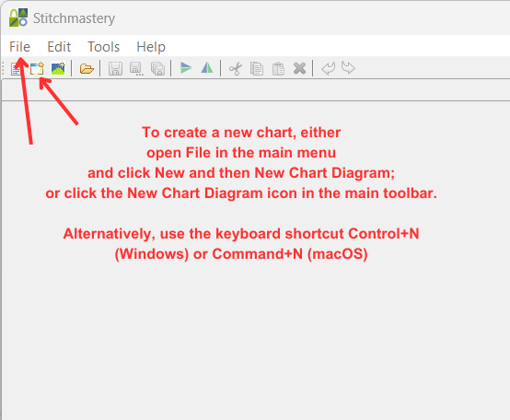
Task: Click the Flip Horizontal mirrored triangle icon
Action: point(207,68)
